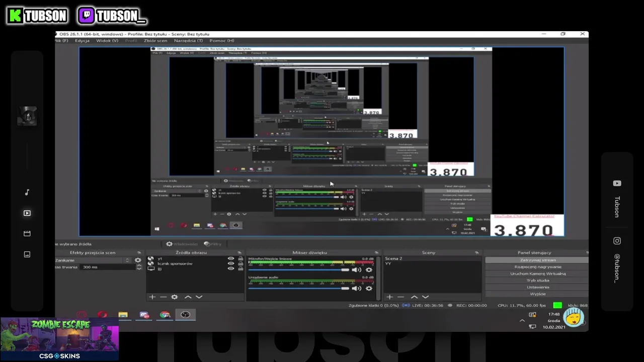Open source properties gear below sources list
Screen dimensions: 644x362
174,297
